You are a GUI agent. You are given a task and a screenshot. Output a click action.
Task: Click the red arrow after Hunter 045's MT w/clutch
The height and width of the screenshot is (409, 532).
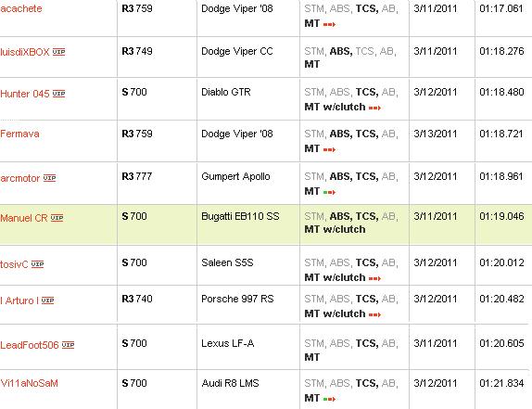coord(374,108)
